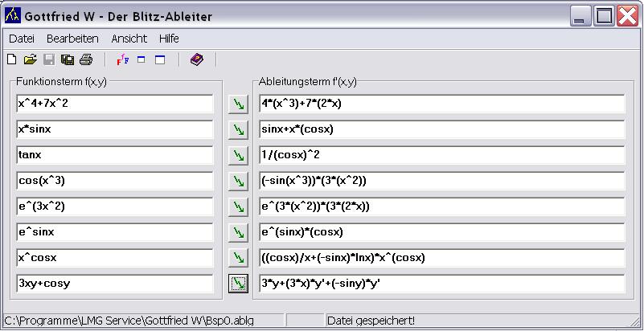Click the function field containing cos(x^3)
Viewport: 644px width, 331px height.
[114, 181]
